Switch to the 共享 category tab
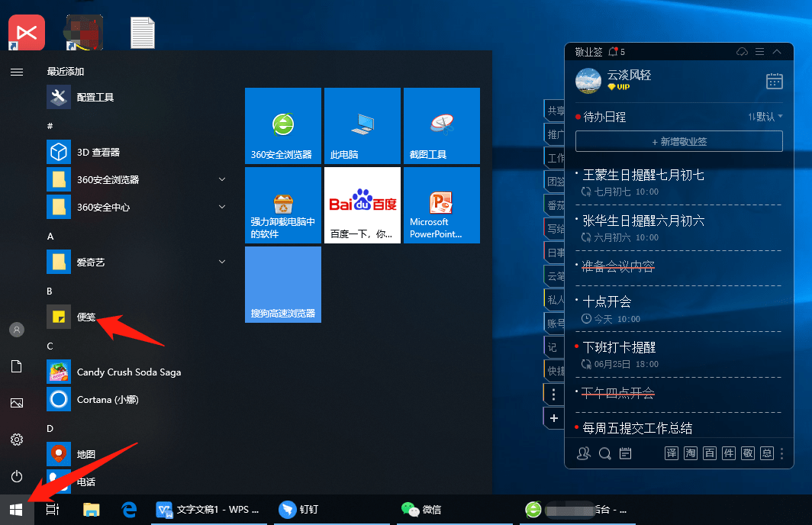 point(555,111)
